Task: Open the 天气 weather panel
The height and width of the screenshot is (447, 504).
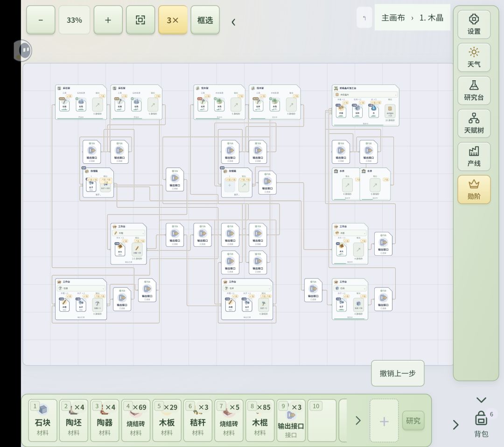Action: pyautogui.click(x=474, y=57)
